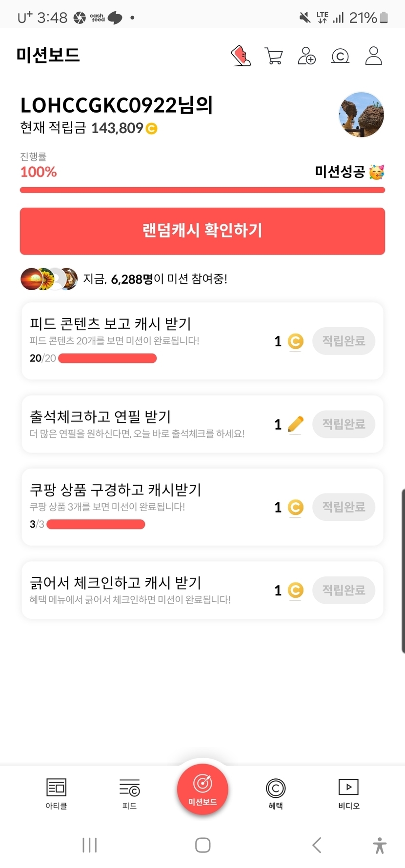
Task: Tap 적립완료 for the Coupang products mission
Action: click(x=344, y=507)
